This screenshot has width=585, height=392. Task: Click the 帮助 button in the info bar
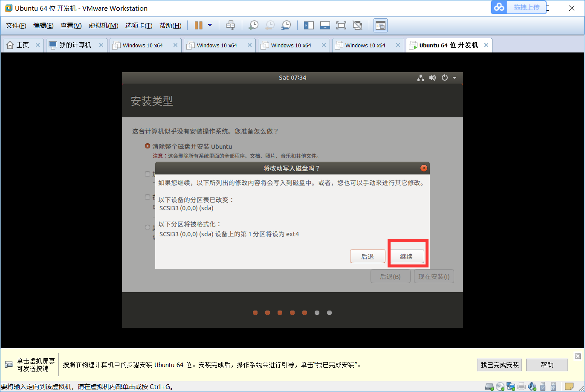(547, 365)
